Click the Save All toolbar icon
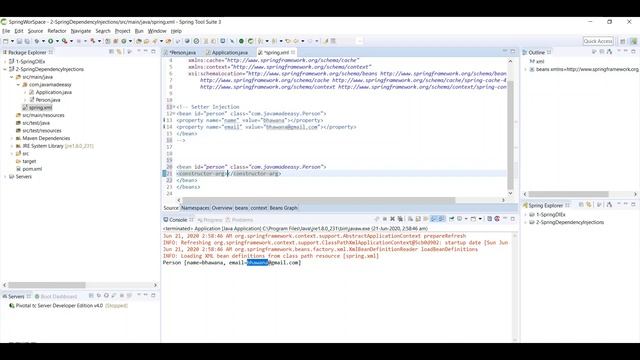 (x=27, y=41)
